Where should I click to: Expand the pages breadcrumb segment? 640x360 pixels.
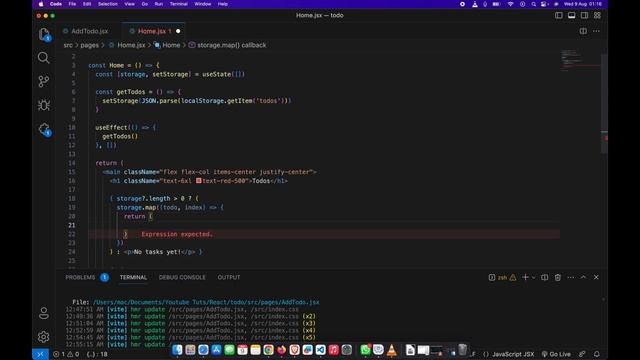pos(89,45)
